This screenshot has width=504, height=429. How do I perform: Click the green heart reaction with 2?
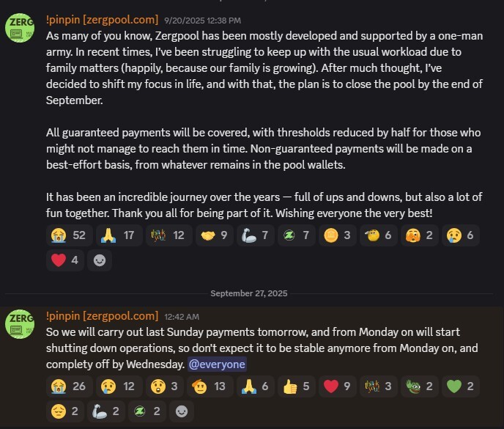point(461,386)
